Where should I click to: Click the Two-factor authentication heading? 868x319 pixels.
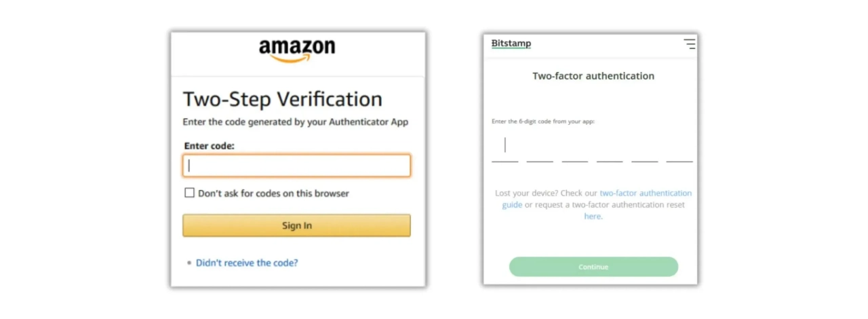(x=593, y=76)
